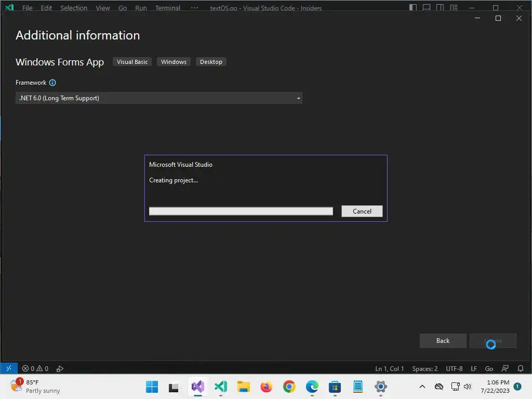Viewport: 532px width, 399px height.
Task: Launch Firefox from the taskbar
Action: pos(267,387)
